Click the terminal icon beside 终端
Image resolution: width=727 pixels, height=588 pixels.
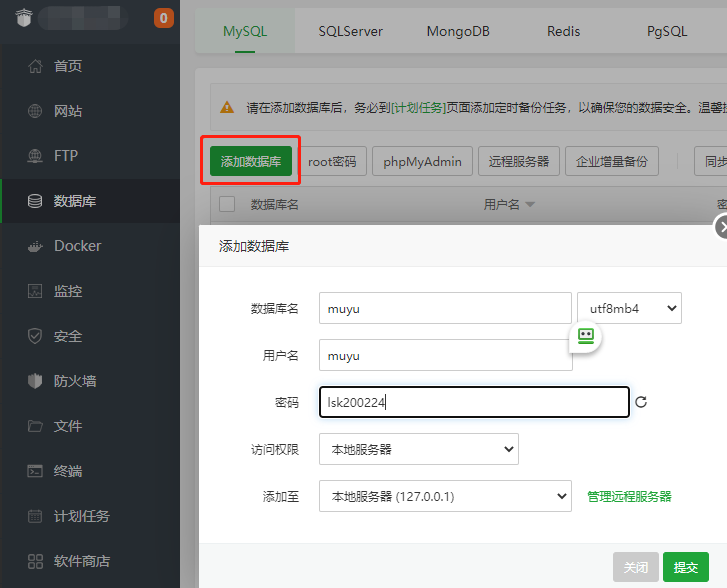(35, 471)
